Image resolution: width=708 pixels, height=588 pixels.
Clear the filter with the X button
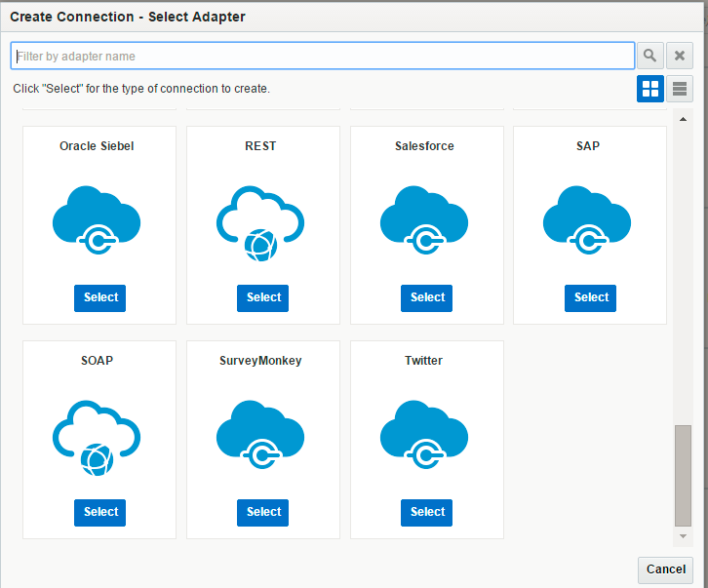pos(680,56)
